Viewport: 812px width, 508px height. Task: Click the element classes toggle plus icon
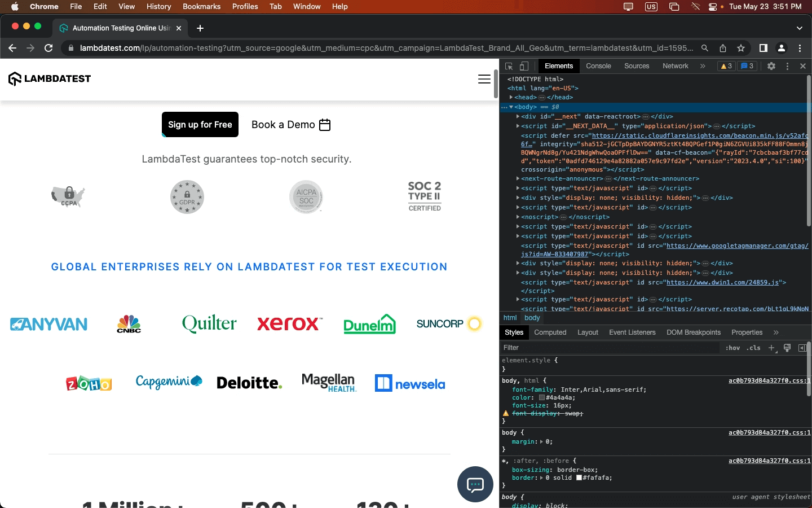771,348
